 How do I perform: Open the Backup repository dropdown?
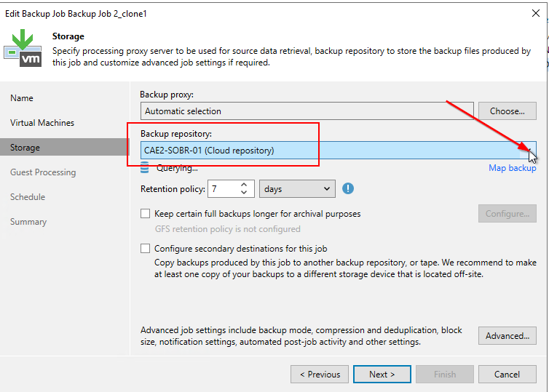[529, 151]
